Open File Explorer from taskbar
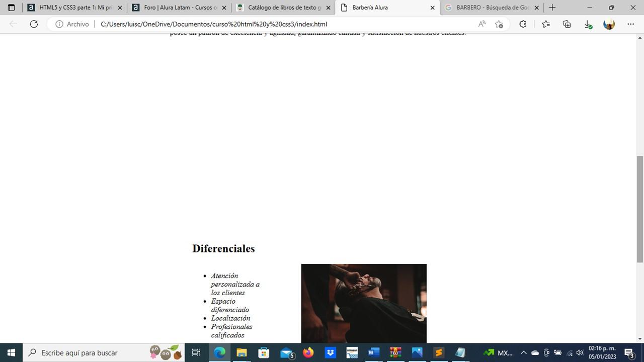This screenshot has height=362, width=644. [x=242, y=352]
